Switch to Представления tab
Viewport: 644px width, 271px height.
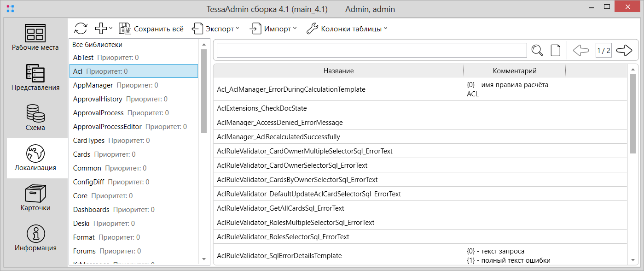(35, 78)
